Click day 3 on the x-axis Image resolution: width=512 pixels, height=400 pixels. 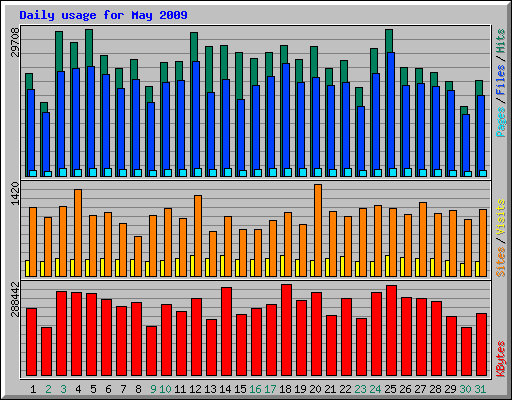63,389
